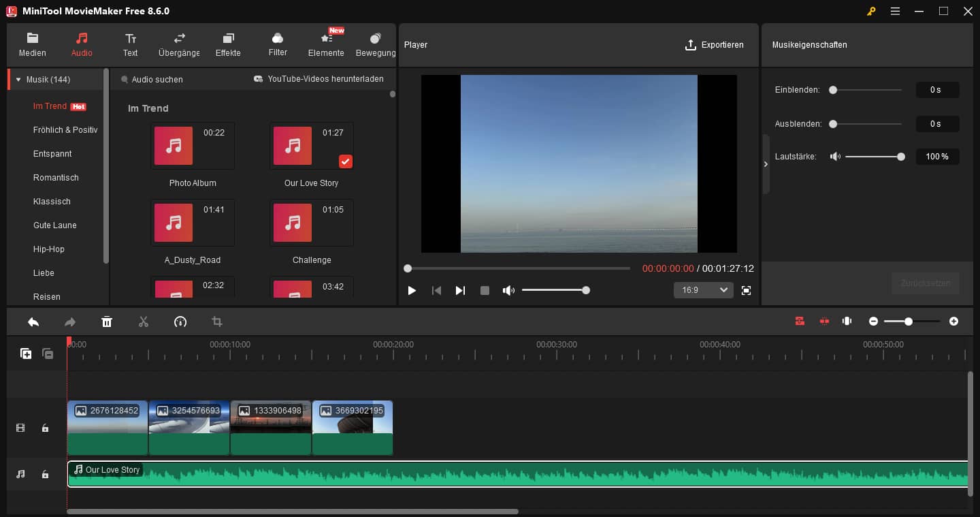Mute audio via player speaker icon
Viewport: 980px width, 517px height.
[x=508, y=290]
